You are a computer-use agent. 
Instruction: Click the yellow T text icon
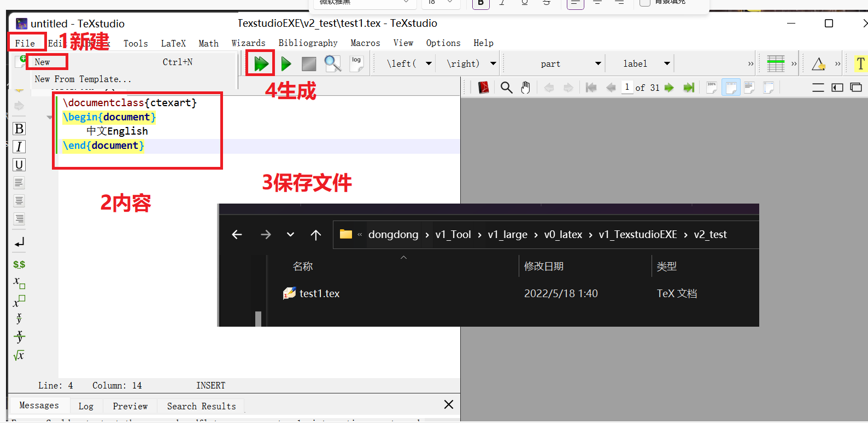[860, 63]
